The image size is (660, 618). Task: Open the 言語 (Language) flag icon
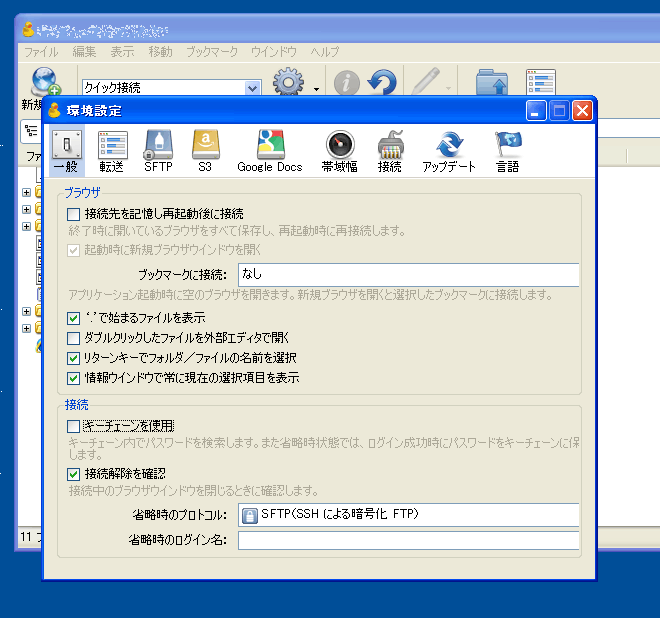(x=508, y=151)
